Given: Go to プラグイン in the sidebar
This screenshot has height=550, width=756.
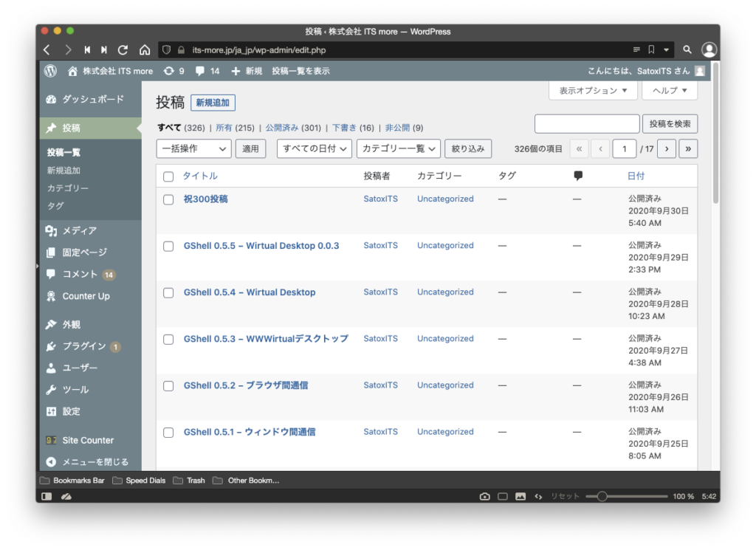Looking at the screenshot, I should (83, 346).
